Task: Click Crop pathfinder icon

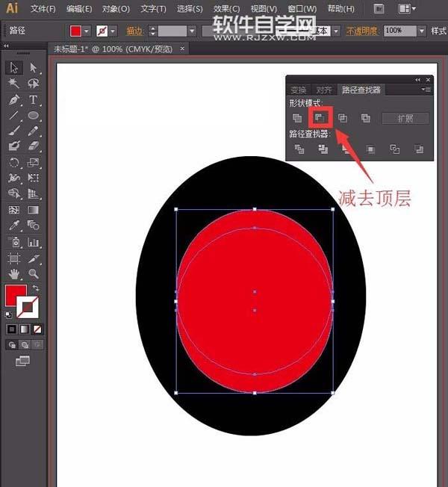Action: click(370, 149)
